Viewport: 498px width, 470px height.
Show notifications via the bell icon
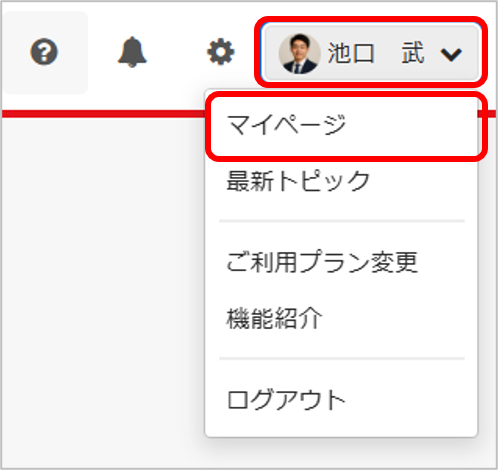(x=132, y=52)
